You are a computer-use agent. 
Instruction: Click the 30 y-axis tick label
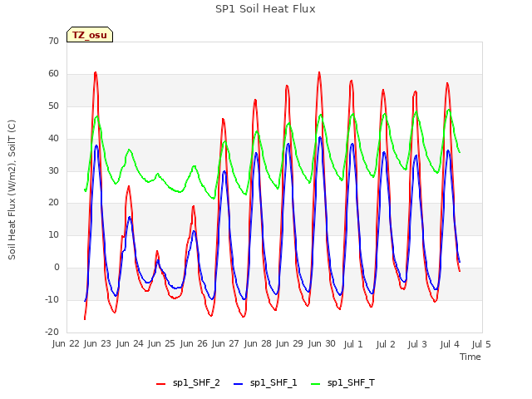(x=53, y=170)
